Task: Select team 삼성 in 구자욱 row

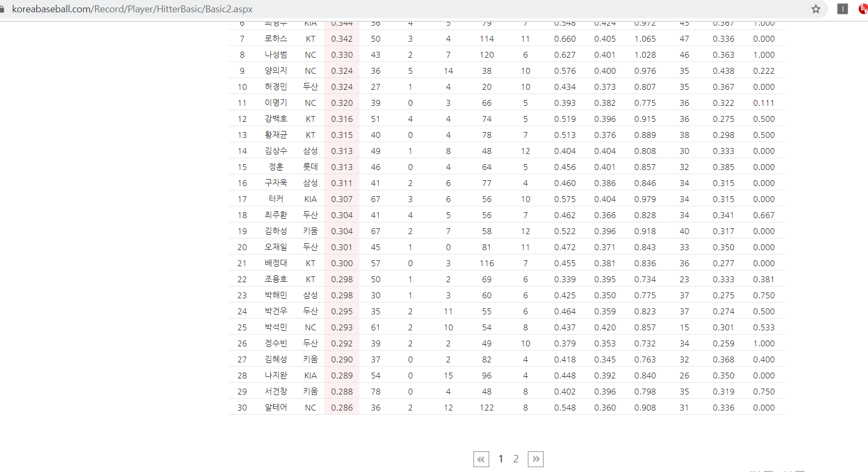Action: [x=310, y=183]
